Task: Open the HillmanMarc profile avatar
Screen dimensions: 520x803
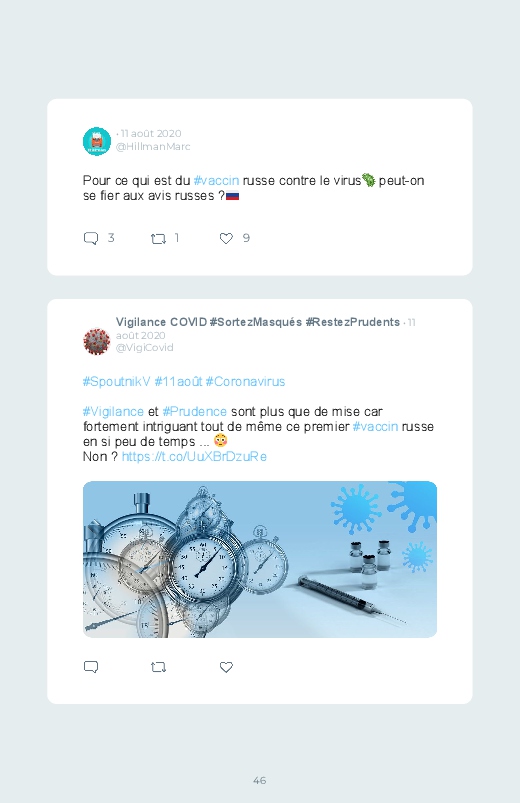Action: point(97,141)
